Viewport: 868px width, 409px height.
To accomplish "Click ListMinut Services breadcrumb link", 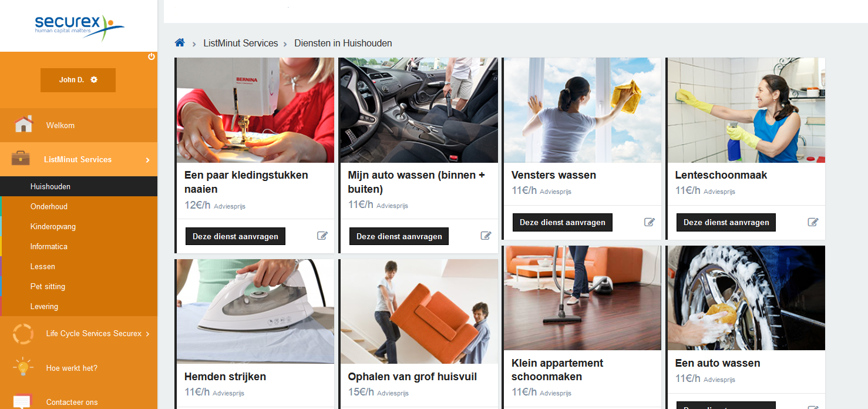I will point(241,43).
